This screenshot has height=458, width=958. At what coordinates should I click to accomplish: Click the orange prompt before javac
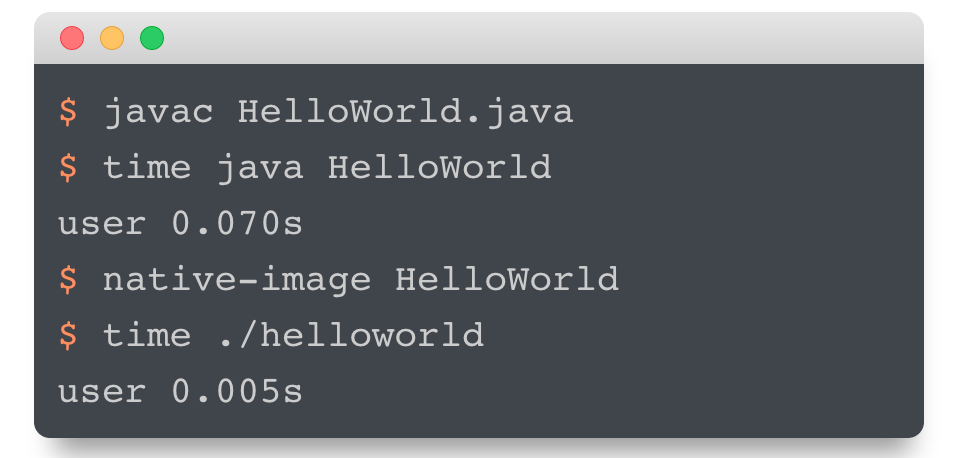(68, 112)
